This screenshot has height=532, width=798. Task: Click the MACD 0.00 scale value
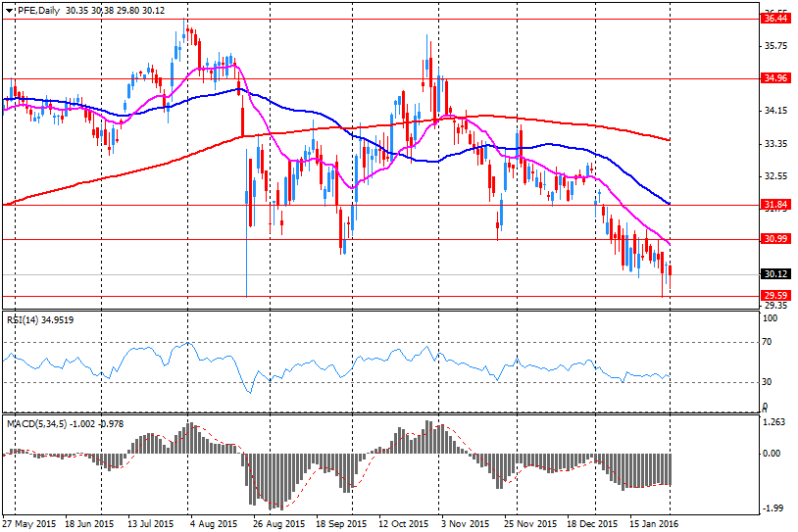(773, 454)
